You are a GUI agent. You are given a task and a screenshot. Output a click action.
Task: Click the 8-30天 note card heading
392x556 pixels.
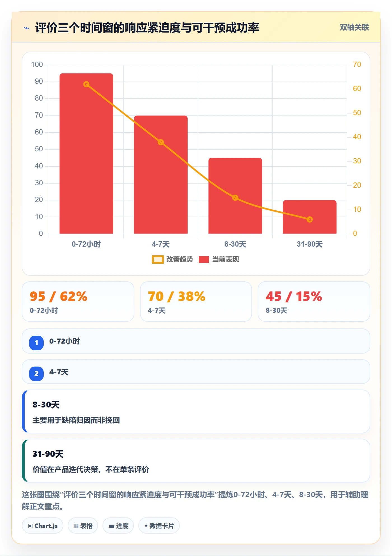(46, 405)
